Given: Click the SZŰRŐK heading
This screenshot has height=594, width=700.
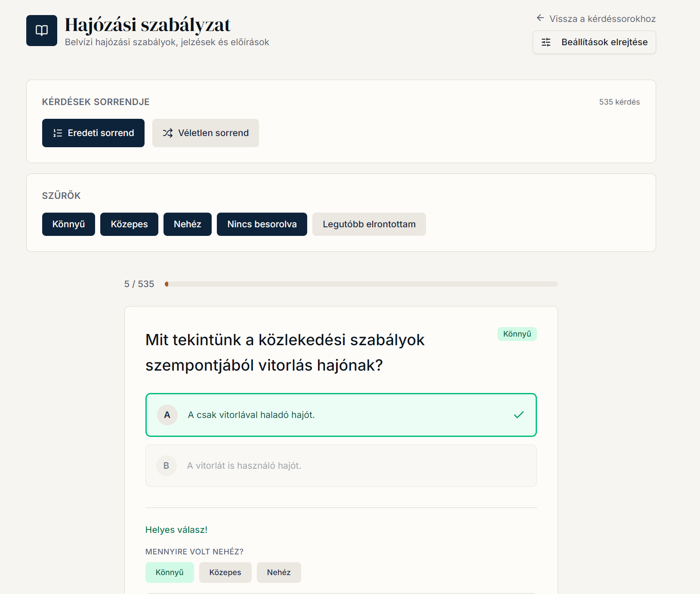Looking at the screenshot, I should [x=62, y=196].
